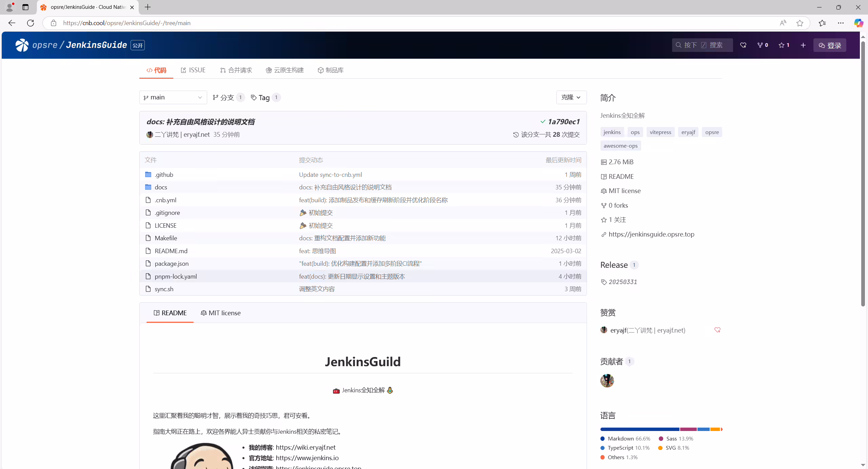Open the 云原生构建 tab

point(285,70)
